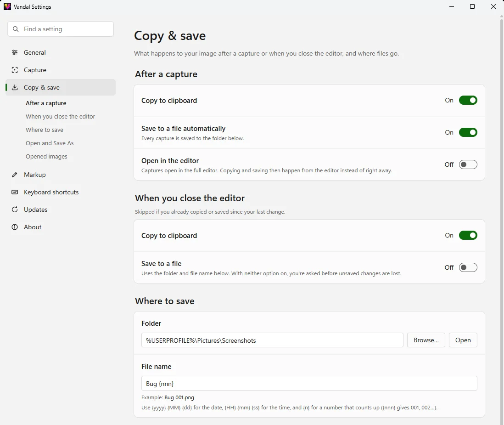Image resolution: width=504 pixels, height=425 pixels.
Task: Click the 'Where to save' section heading
Action: coord(165,301)
